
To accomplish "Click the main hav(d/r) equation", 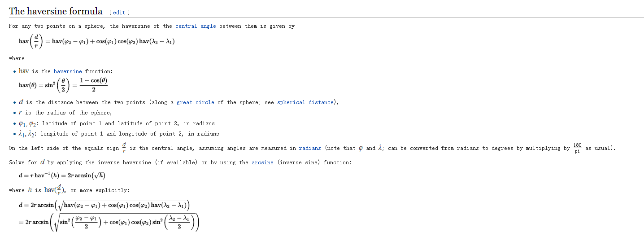I will coord(96,41).
